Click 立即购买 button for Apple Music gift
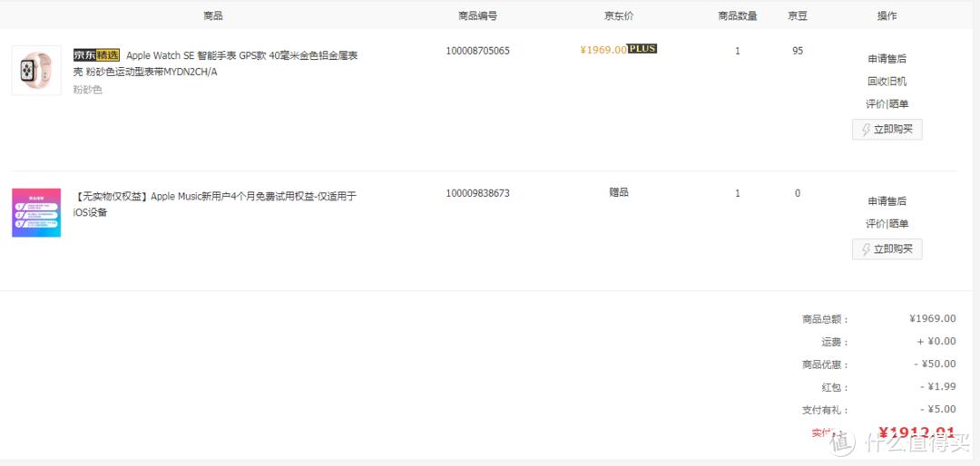Screen dimensions: 980x466 coord(887,249)
